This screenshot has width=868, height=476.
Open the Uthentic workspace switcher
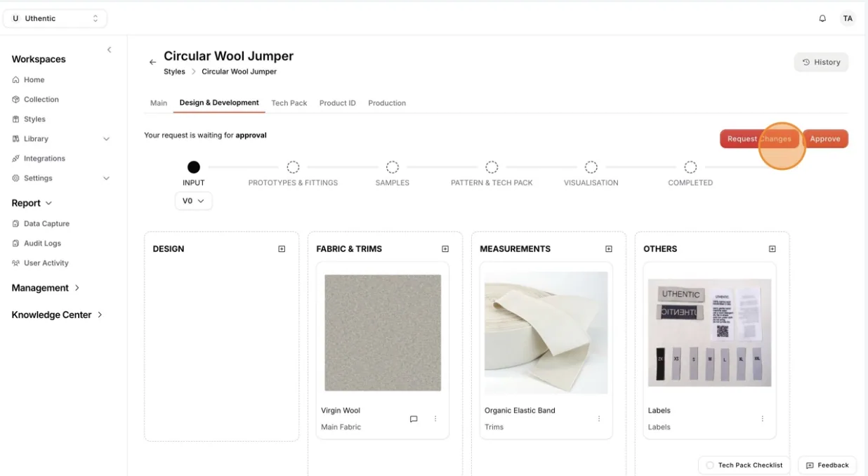55,19
